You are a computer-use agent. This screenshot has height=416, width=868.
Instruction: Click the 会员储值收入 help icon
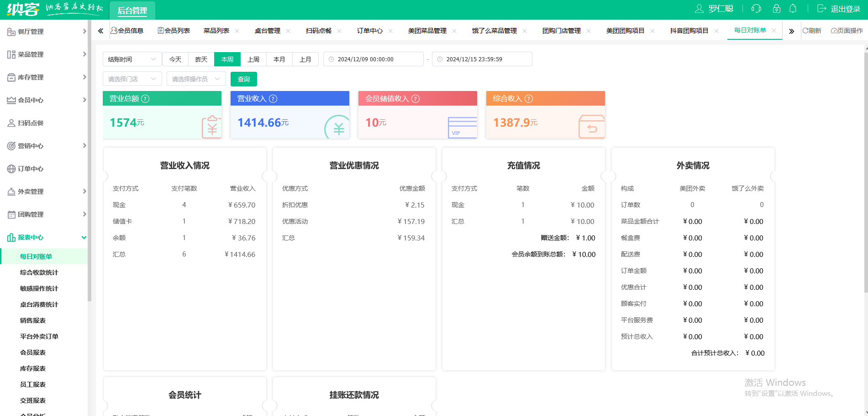coord(416,98)
